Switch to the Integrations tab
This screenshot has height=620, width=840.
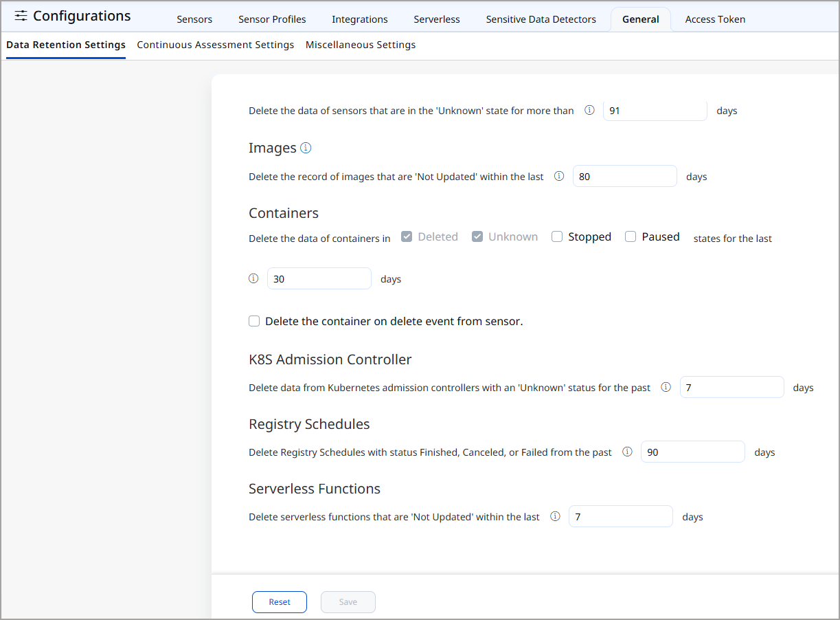coord(360,19)
